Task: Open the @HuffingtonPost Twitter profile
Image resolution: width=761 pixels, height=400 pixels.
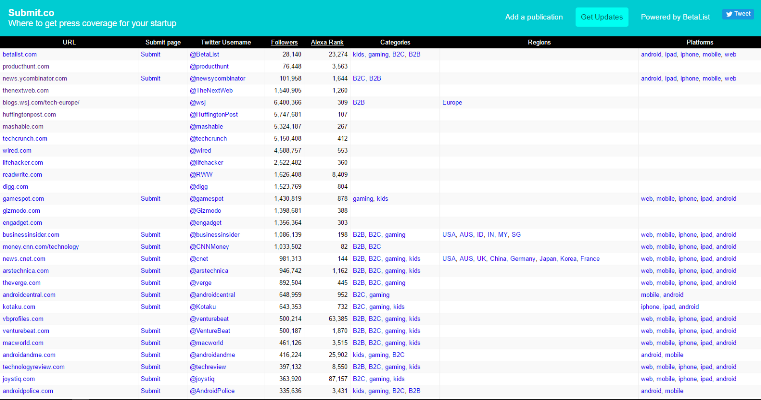Action: [x=214, y=115]
